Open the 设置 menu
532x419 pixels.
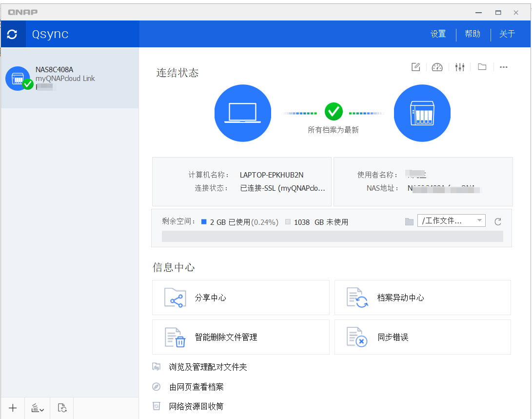[x=438, y=34]
